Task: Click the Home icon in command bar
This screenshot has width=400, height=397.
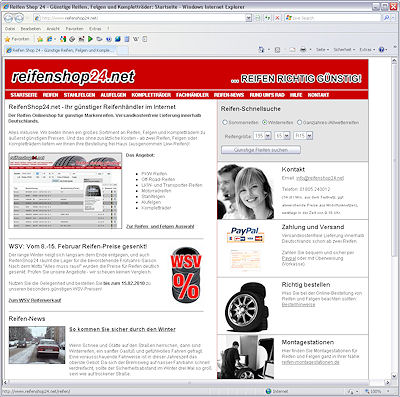Action: 261,50
